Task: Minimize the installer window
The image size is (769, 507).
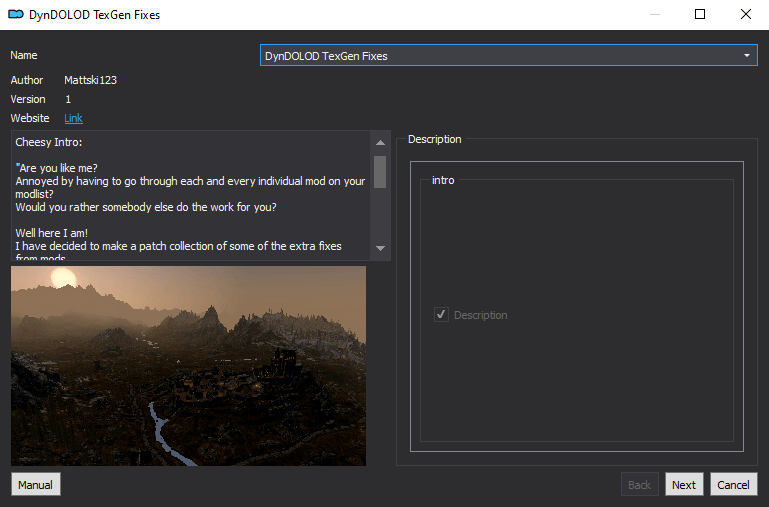Action: (x=655, y=14)
